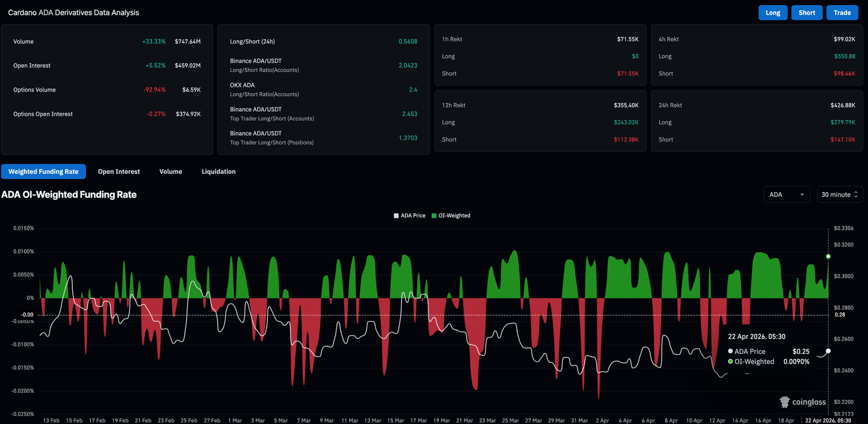Click the green OI-Weighted legend swatch
This screenshot has width=868, height=424.
(434, 216)
